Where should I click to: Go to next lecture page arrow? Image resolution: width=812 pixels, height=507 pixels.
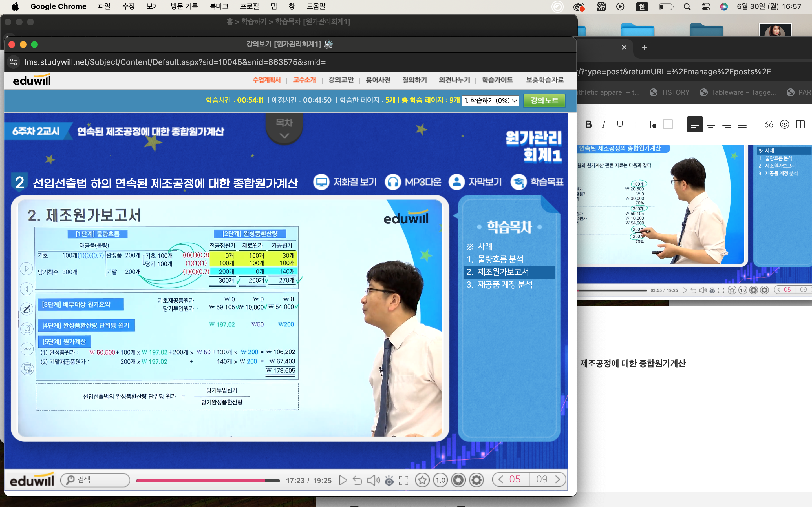(558, 479)
